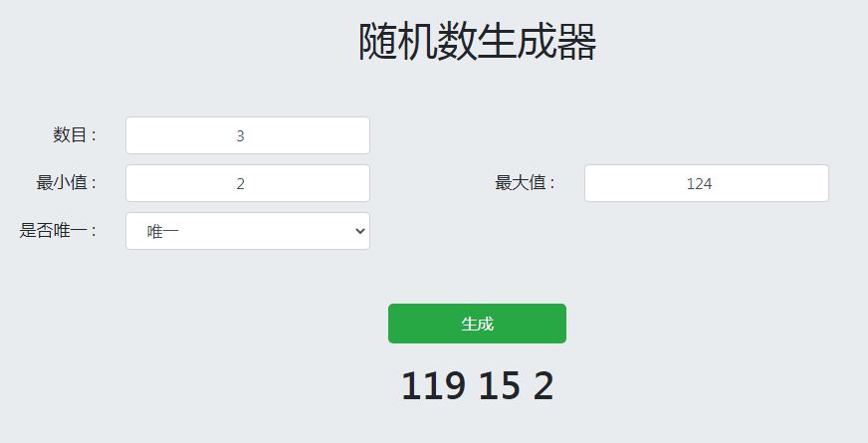The height and width of the screenshot is (443, 868).
Task: Click the 随机数生成器 page title
Action: tap(477, 43)
